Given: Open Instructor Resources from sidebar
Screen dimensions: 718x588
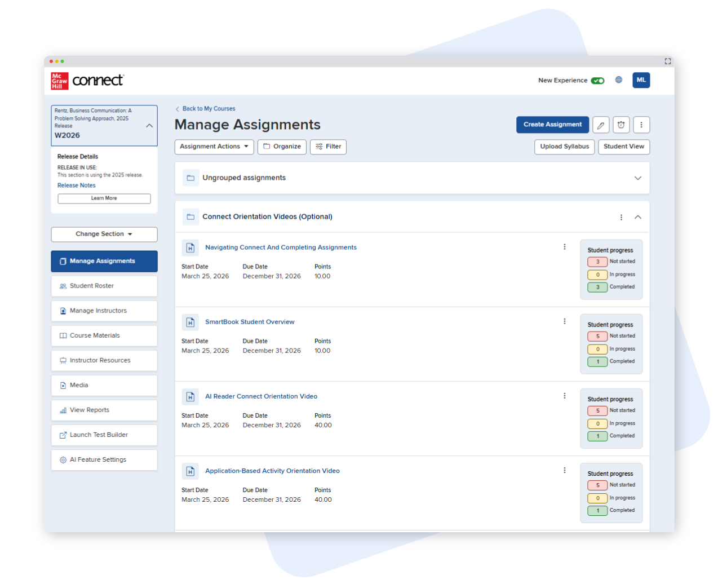Looking at the screenshot, I should coord(104,360).
